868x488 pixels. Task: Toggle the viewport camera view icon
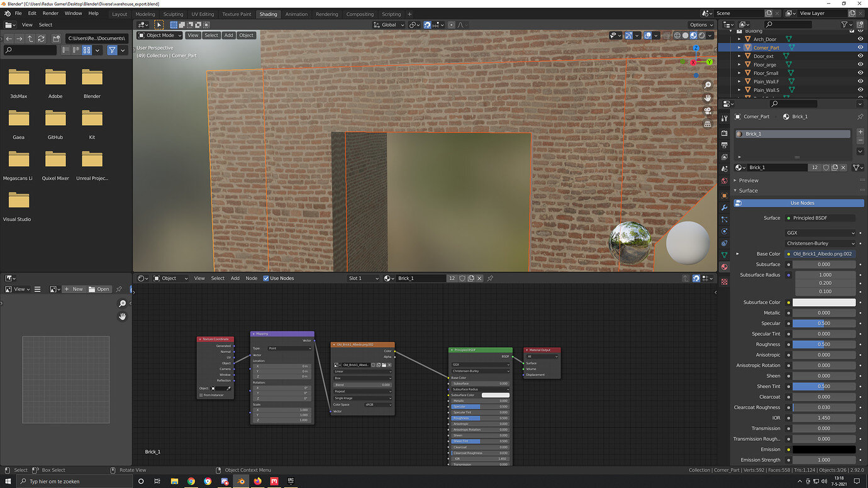pyautogui.click(x=708, y=111)
